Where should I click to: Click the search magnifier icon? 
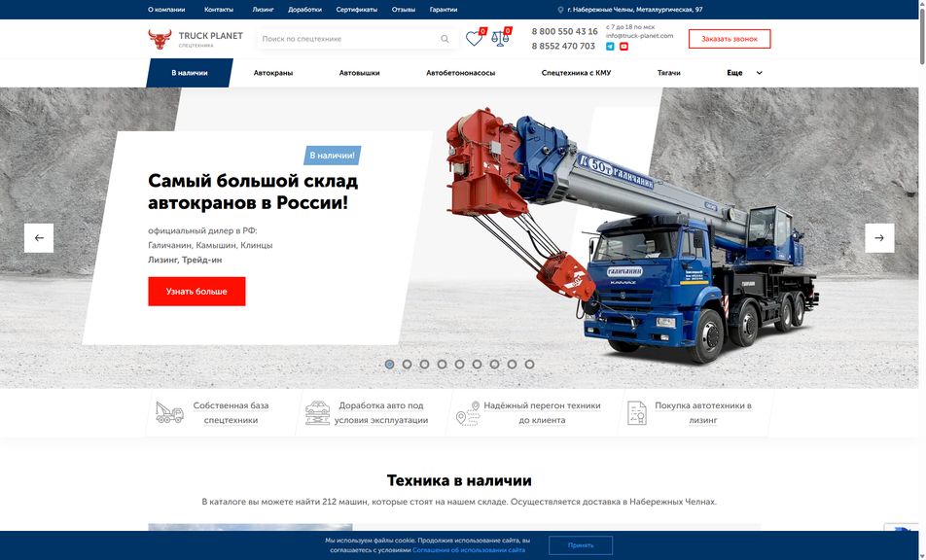pos(445,39)
